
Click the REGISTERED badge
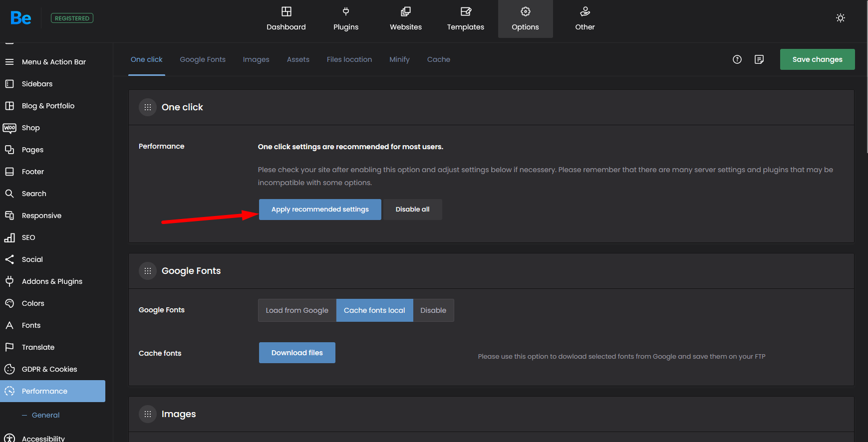(72, 18)
